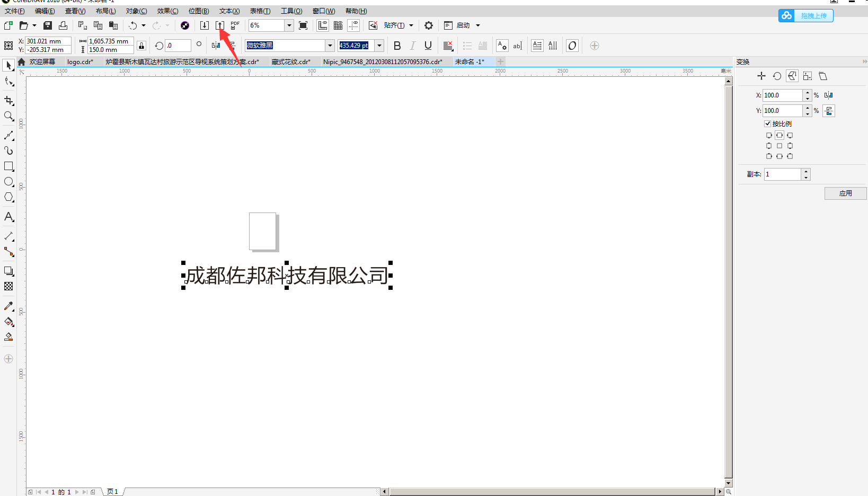Click the 副本 copies input field
The height and width of the screenshot is (496, 868).
[x=783, y=174]
